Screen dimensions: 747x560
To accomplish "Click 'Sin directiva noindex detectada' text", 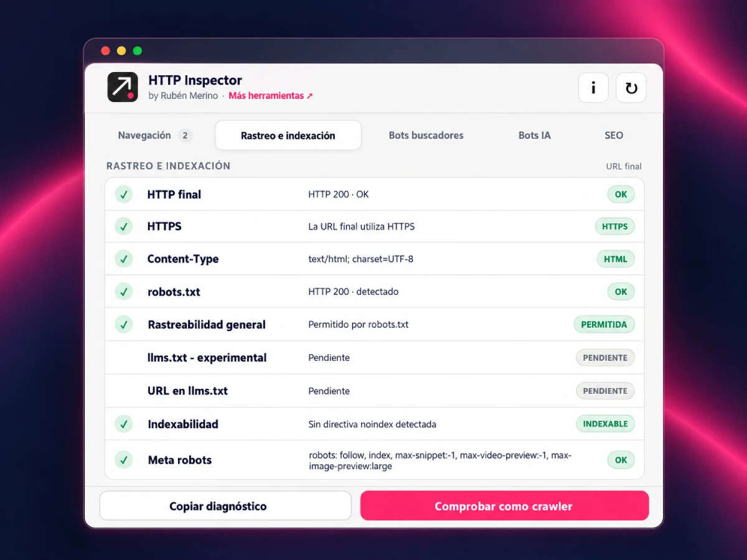I will (372, 424).
